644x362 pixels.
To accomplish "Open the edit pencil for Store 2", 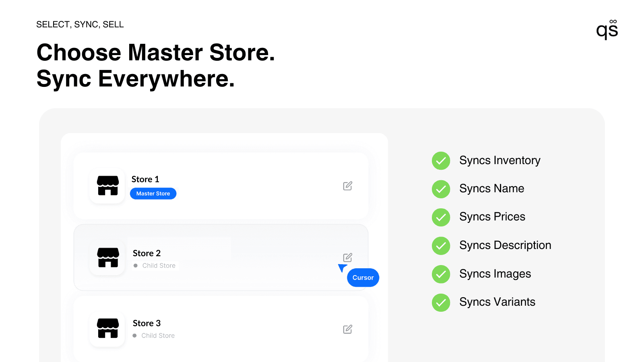I will point(347,257).
